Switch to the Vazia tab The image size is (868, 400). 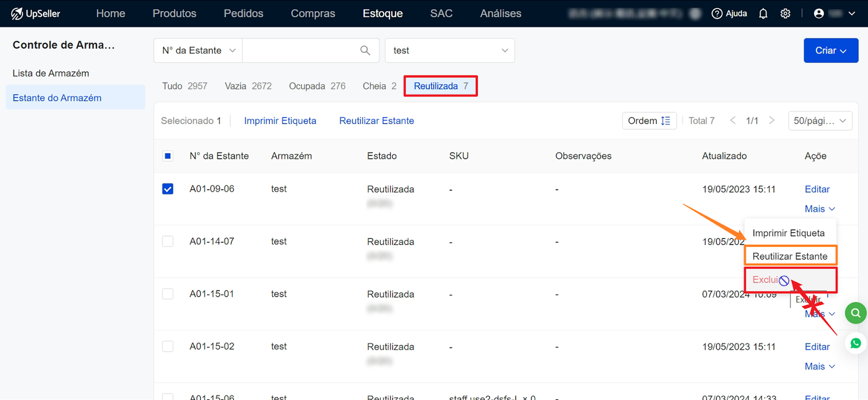248,86
